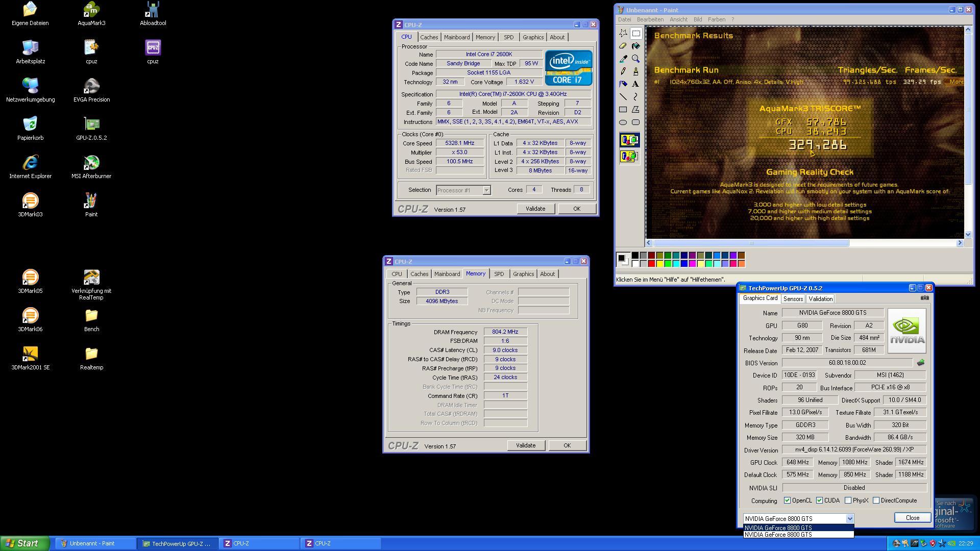Image resolution: width=980 pixels, height=551 pixels.
Task: Activate the magnifier tool in Paint
Action: pos(636,59)
